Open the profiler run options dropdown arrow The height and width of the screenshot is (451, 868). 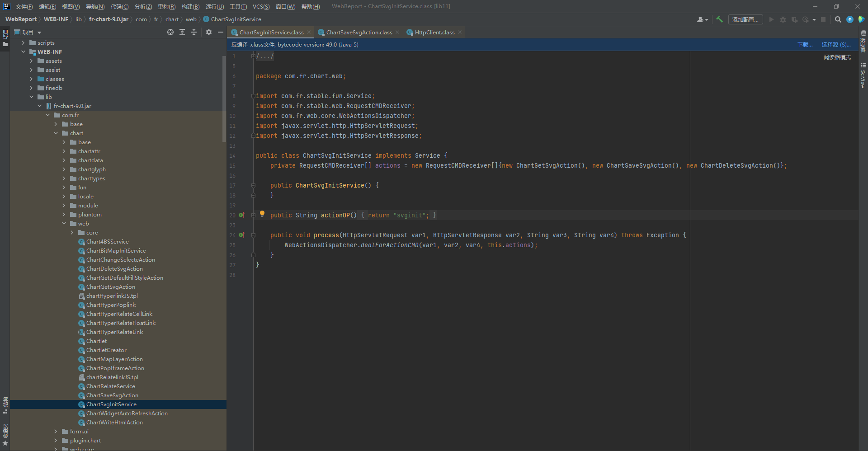point(814,19)
